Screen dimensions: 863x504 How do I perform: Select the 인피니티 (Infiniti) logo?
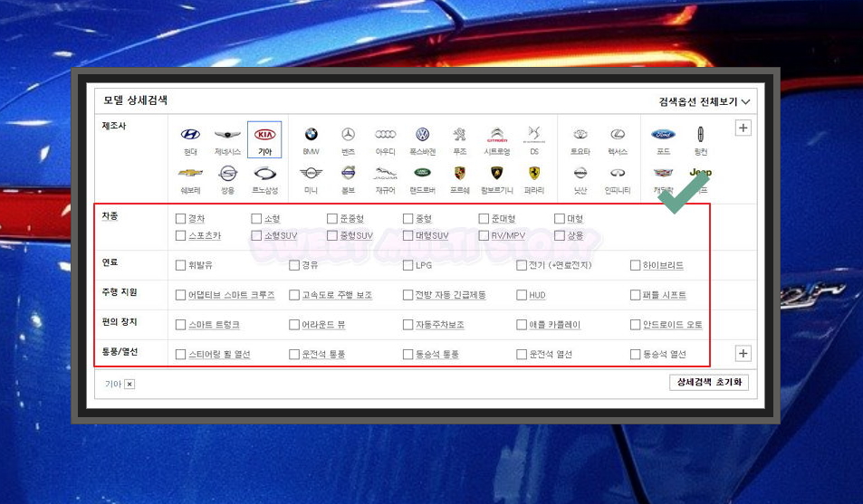pos(618,173)
